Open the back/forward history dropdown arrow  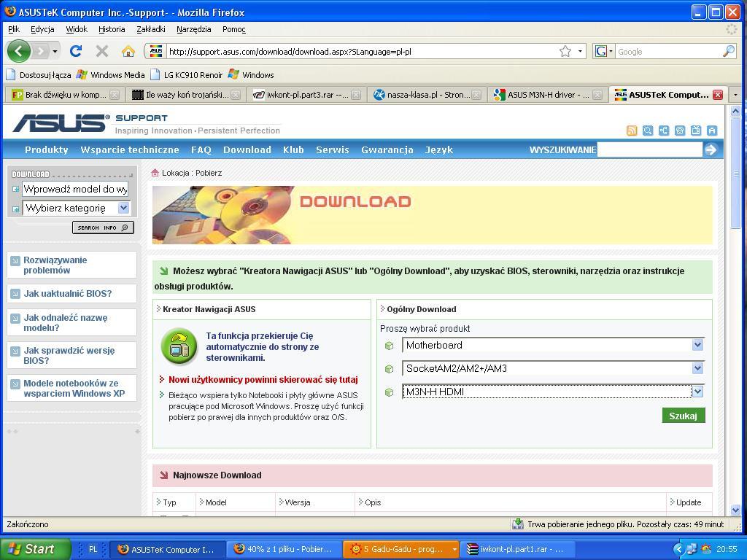point(55,51)
